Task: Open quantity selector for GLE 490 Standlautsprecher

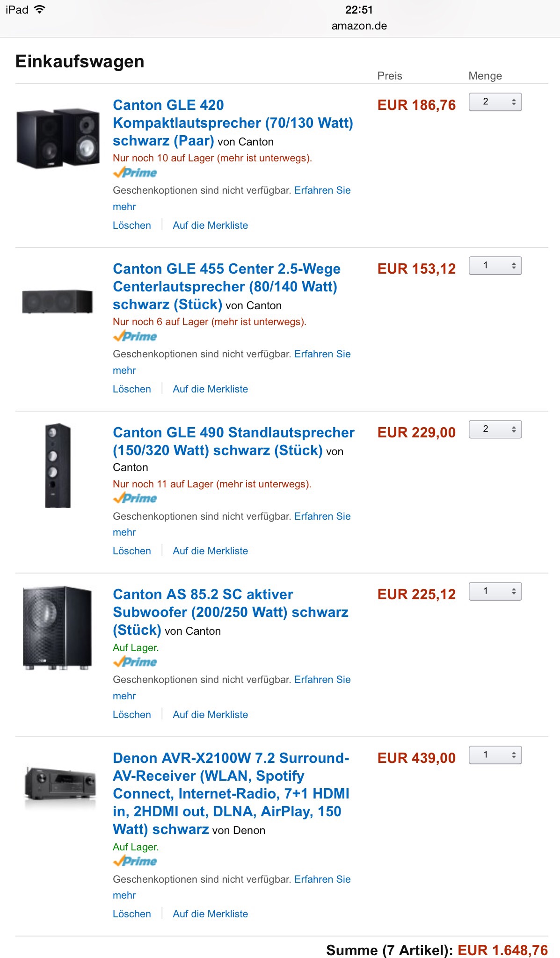Action: (x=495, y=429)
